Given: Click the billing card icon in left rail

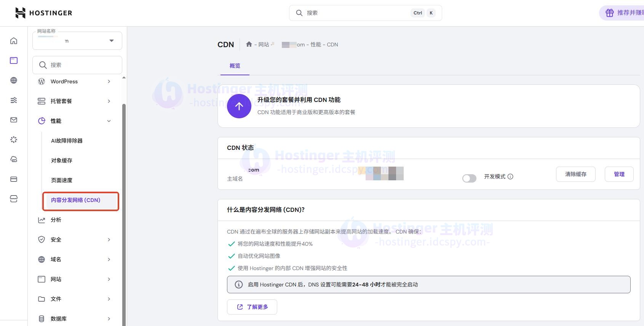Looking at the screenshot, I should pyautogui.click(x=14, y=179).
